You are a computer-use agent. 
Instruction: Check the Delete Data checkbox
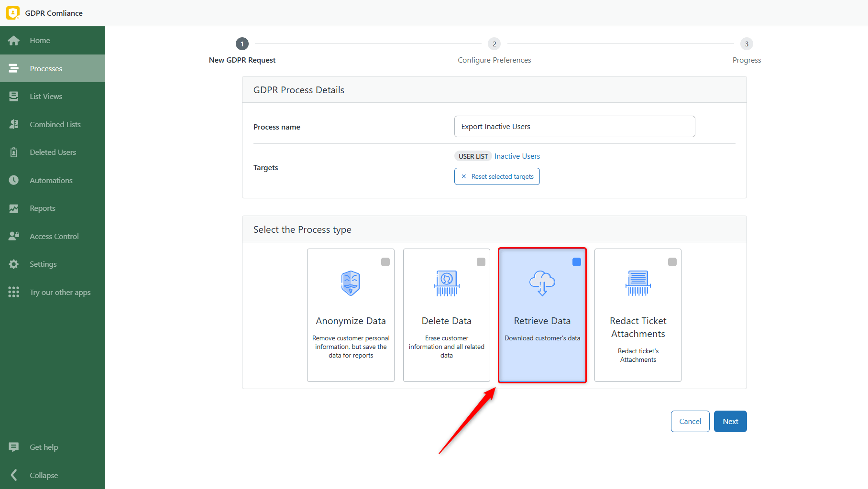coord(481,262)
